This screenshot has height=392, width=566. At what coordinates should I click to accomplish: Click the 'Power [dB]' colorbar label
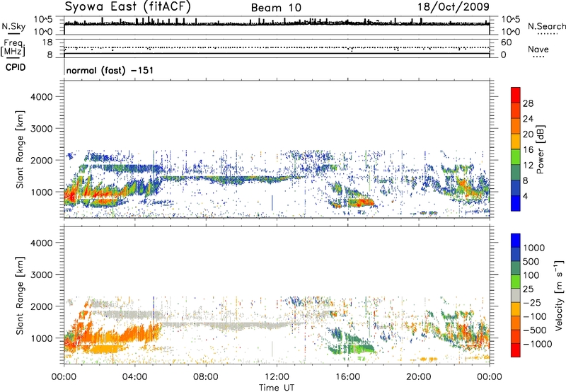click(541, 149)
